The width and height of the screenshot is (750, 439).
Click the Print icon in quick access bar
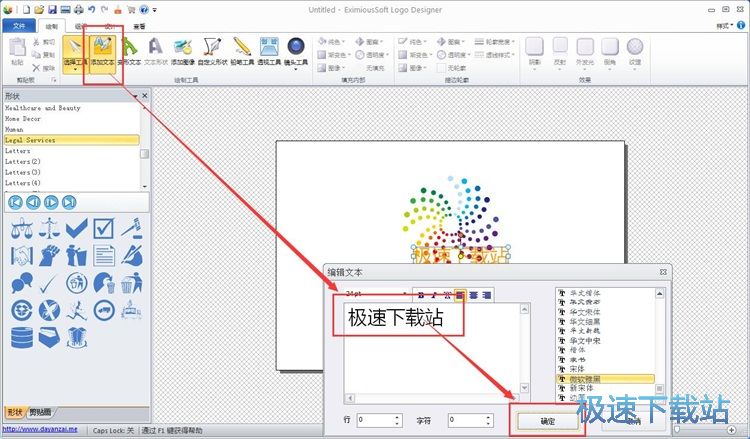point(78,10)
